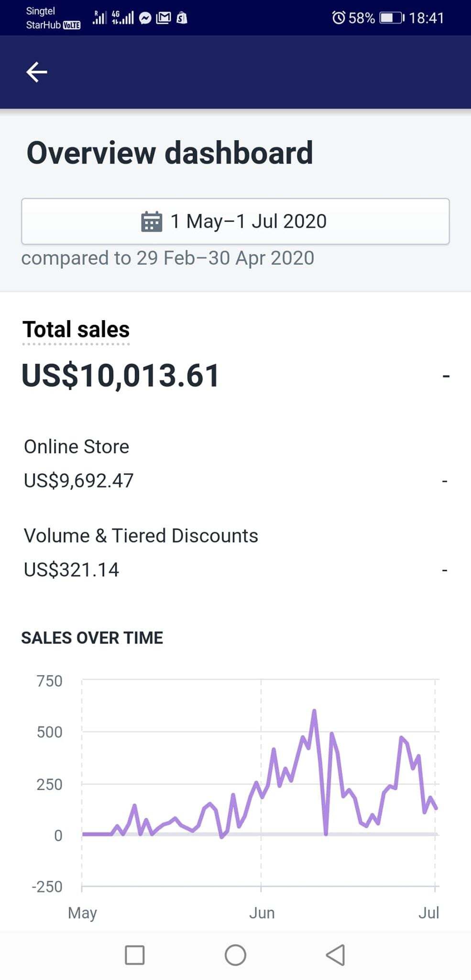Tap the back arrow icon
The width and height of the screenshot is (471, 980).
click(x=36, y=72)
